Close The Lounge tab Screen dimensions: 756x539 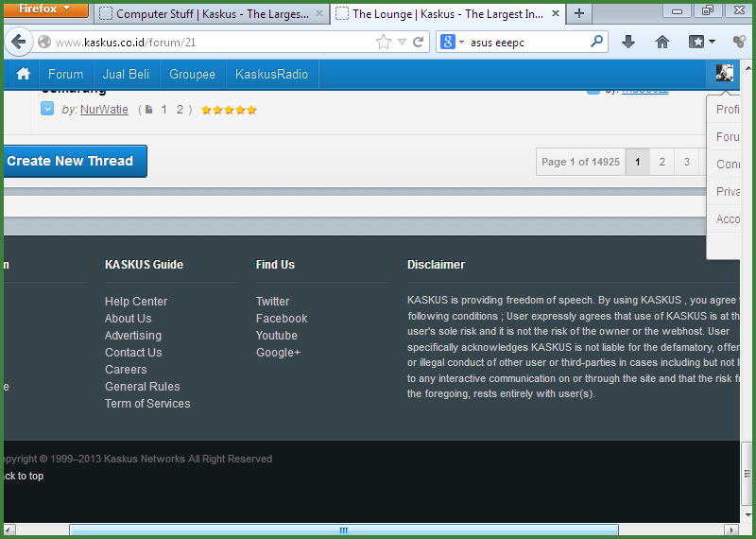556,13
